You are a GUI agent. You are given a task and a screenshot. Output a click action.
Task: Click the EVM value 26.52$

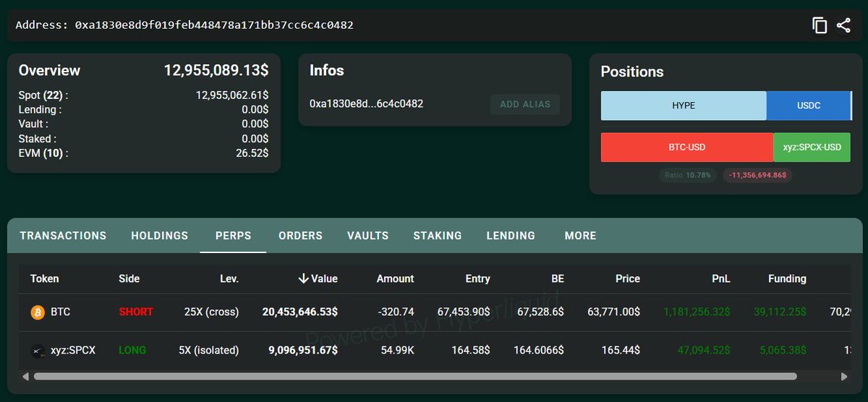[252, 153]
